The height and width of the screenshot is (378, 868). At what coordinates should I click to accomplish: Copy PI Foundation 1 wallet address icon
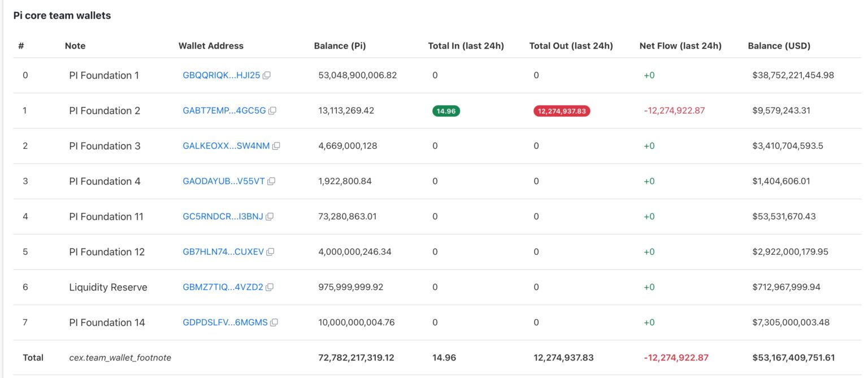[x=267, y=75]
